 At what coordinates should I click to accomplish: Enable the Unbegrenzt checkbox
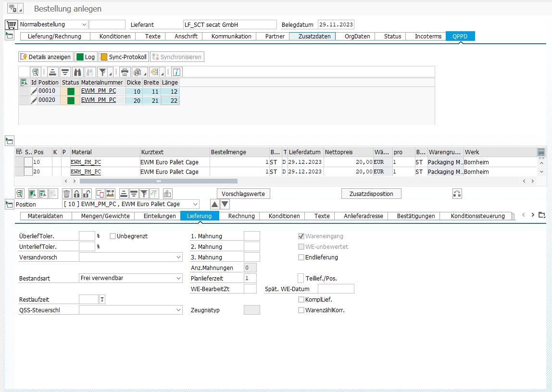(113, 236)
